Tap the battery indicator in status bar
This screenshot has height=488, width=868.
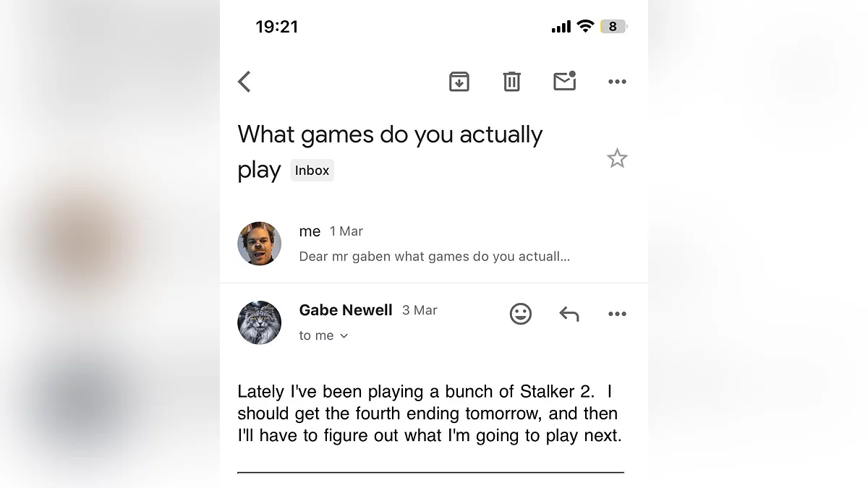(x=613, y=27)
